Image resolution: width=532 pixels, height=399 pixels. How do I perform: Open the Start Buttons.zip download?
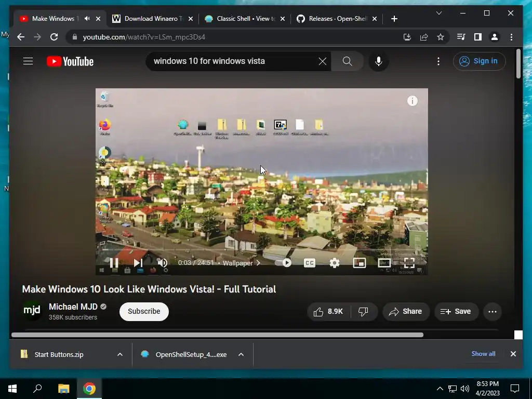(x=59, y=354)
